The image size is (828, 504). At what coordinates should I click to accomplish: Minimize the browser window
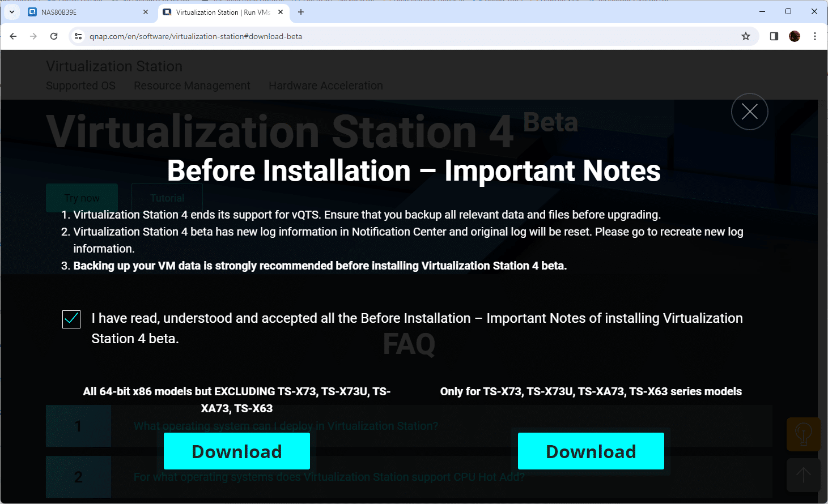pos(762,11)
